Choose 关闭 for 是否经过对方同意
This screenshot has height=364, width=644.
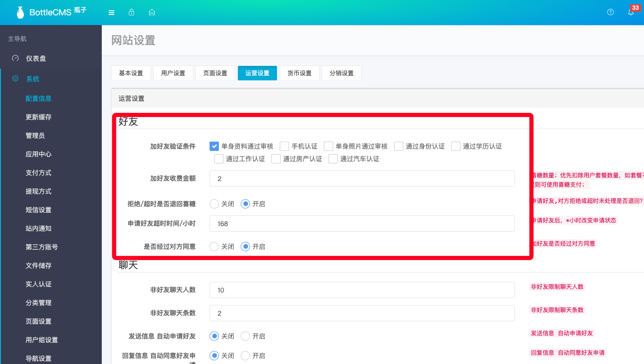(x=214, y=247)
